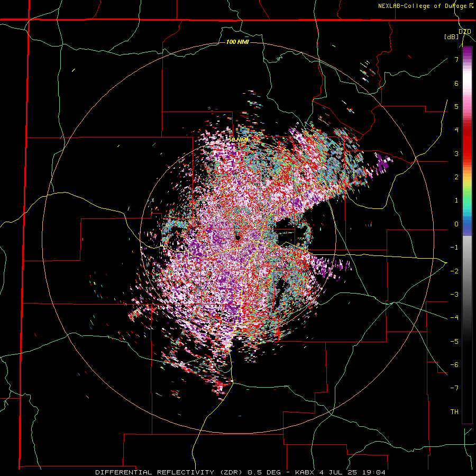
Task: Click the scale value 5 on the legend
Action: coord(456,106)
